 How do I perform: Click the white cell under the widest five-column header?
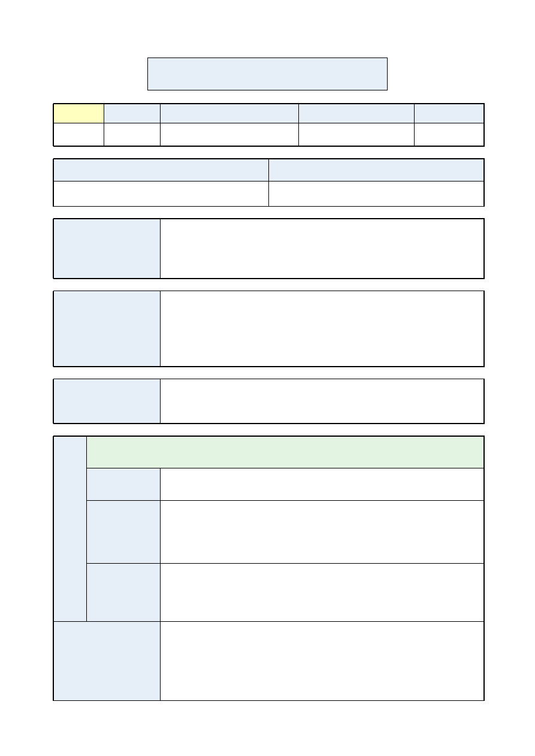click(229, 134)
